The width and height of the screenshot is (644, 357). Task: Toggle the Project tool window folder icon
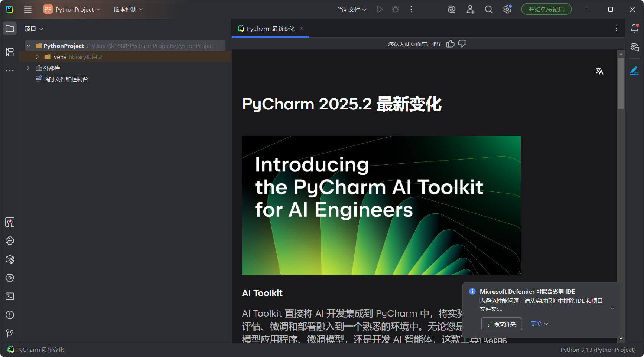tap(10, 29)
